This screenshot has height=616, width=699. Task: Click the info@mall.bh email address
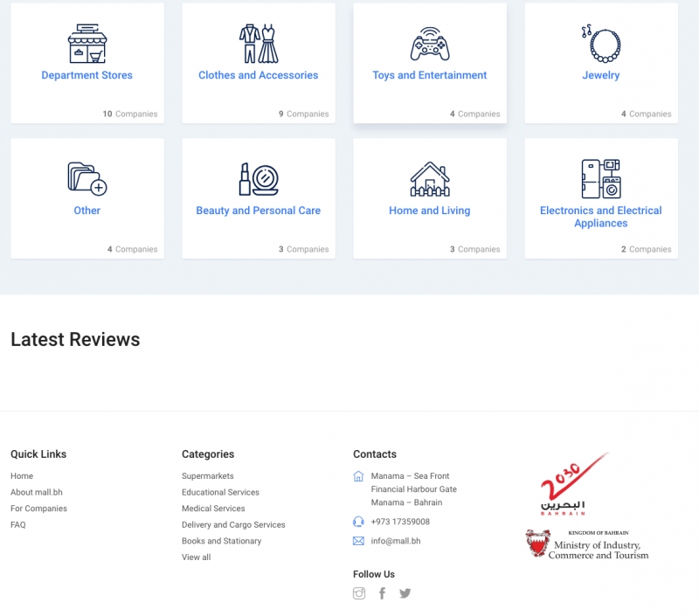(396, 541)
